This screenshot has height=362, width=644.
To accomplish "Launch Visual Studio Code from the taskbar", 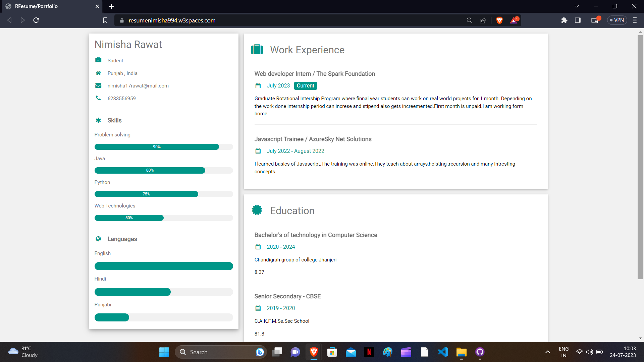I will 443,352.
